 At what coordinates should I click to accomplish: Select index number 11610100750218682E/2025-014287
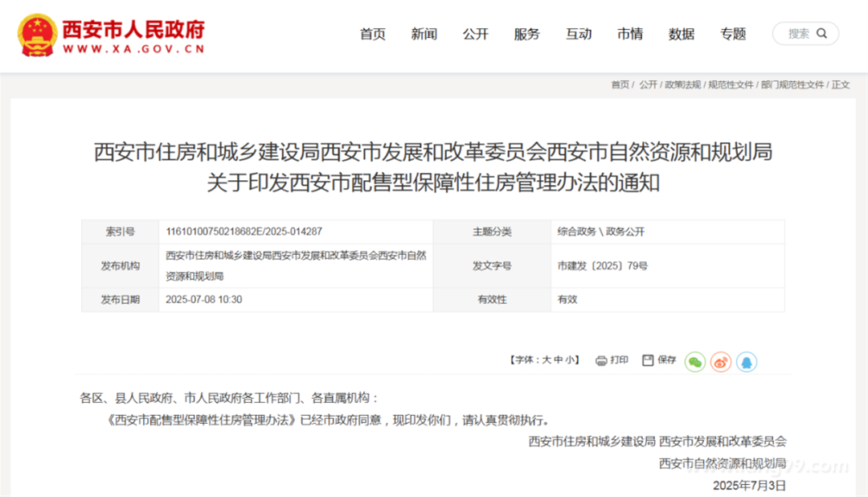[244, 232]
